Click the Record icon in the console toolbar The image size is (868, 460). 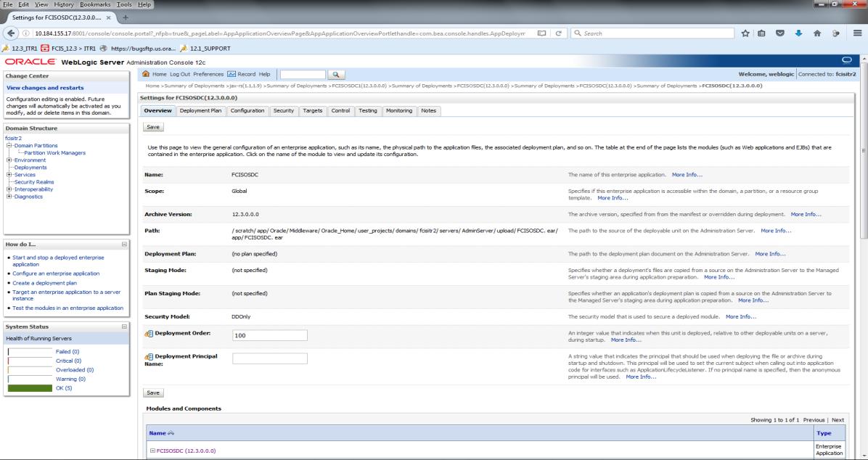click(x=232, y=73)
